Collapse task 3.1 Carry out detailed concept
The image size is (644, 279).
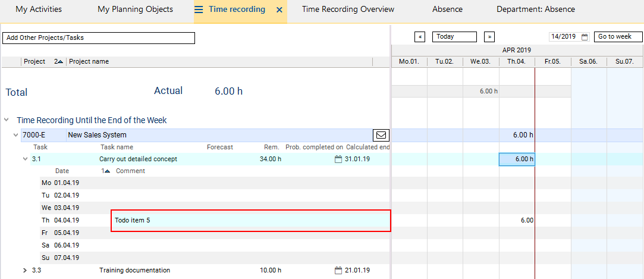25,159
